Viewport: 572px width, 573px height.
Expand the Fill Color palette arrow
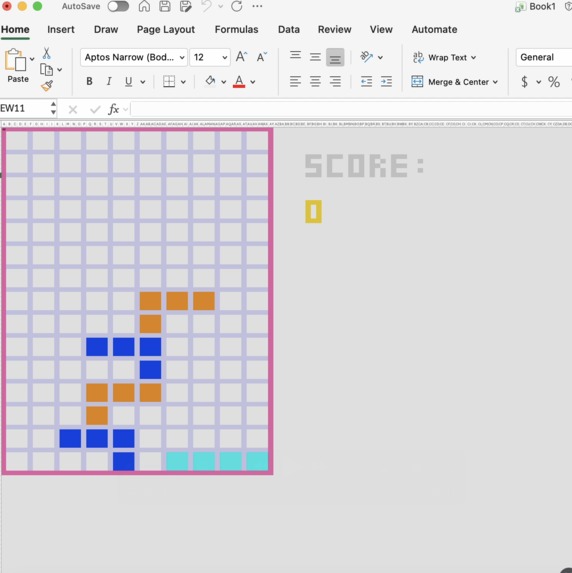pyautogui.click(x=223, y=82)
